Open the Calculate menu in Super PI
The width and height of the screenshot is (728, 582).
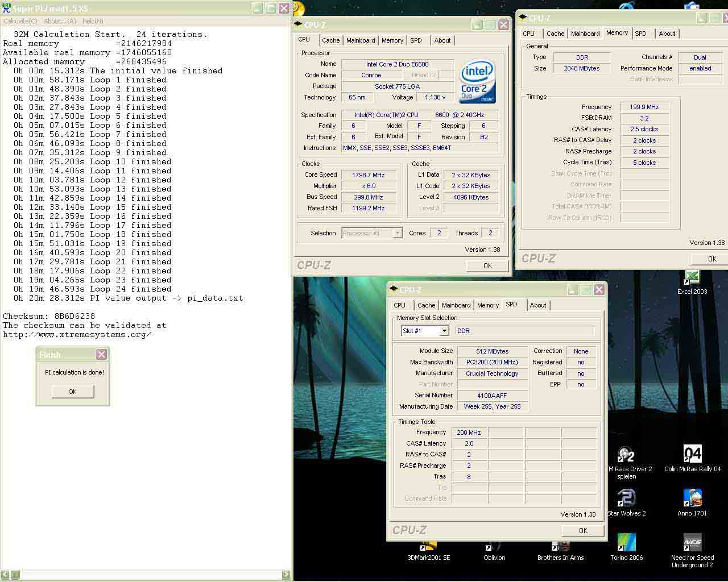click(x=20, y=21)
